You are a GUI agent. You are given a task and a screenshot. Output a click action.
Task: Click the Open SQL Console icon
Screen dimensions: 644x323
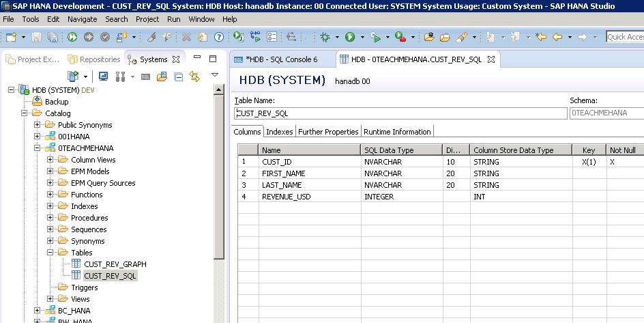tap(145, 76)
